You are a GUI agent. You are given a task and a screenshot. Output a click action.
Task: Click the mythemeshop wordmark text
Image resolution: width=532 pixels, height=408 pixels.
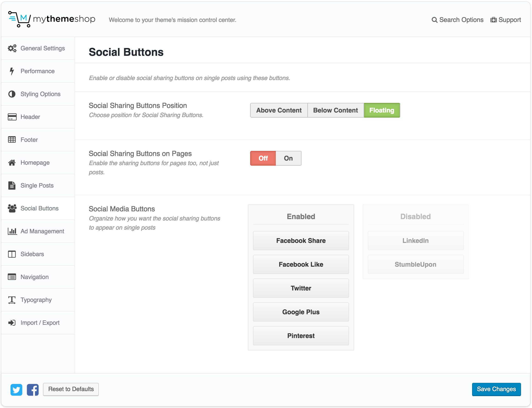(64, 19)
